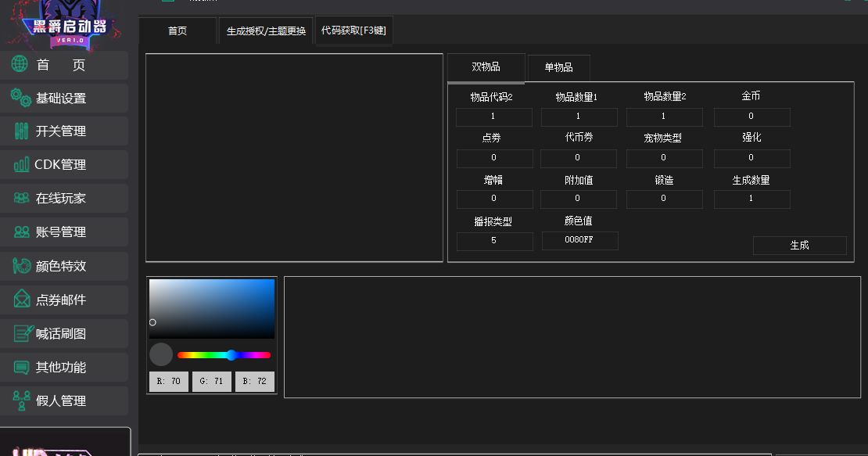Image resolution: width=868 pixels, height=456 pixels.
Task: Select the bar chart icon for CDK管理
Action: click(21, 165)
